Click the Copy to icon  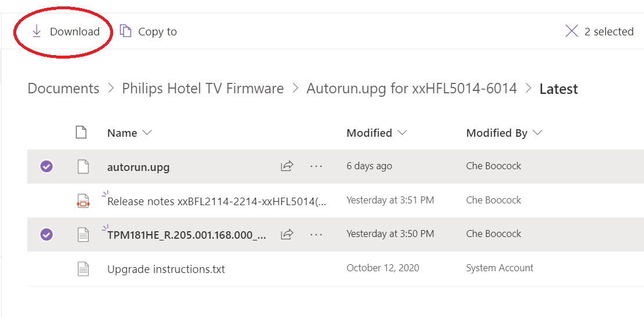tap(125, 31)
